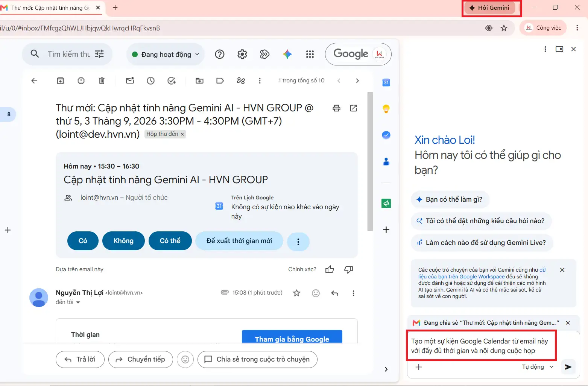
Task: Expand recipient details next to đến tôi
Action: (x=78, y=302)
